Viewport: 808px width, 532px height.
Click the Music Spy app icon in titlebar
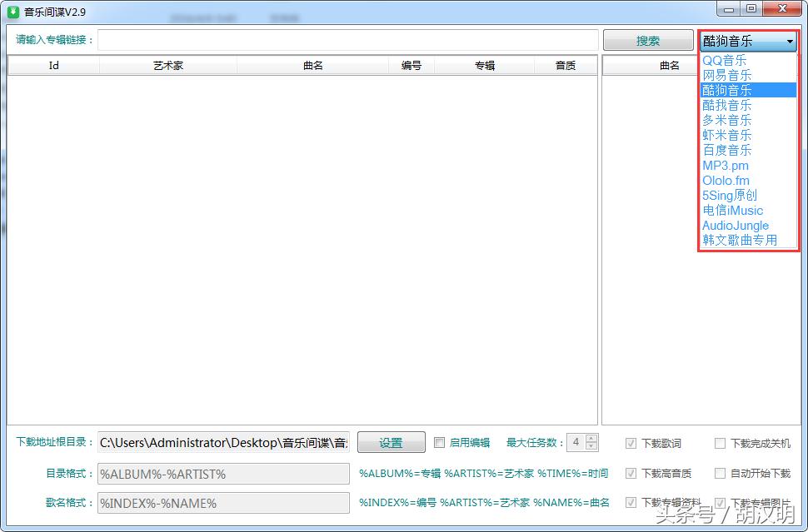pos(10,12)
